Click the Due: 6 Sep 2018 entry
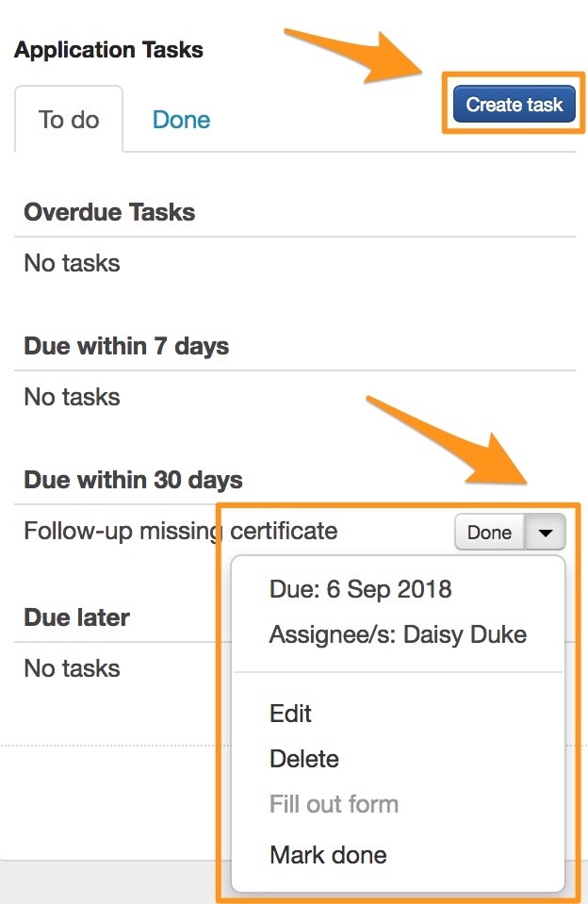Viewport: 588px width, 904px height. coord(360,589)
